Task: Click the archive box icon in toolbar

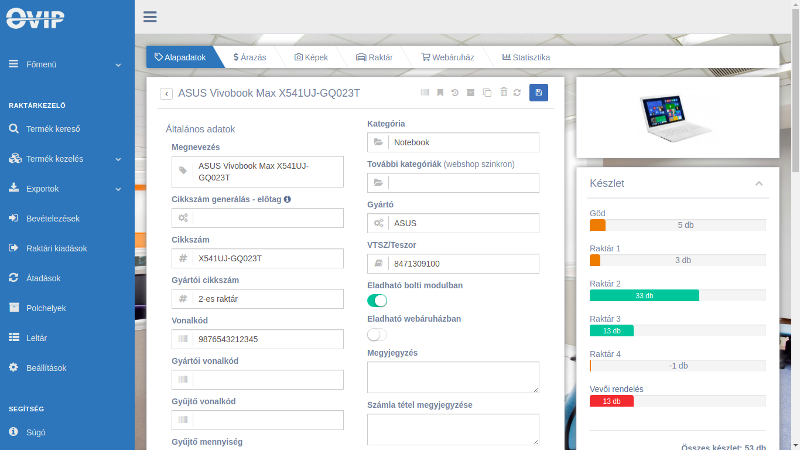Action: (470, 92)
